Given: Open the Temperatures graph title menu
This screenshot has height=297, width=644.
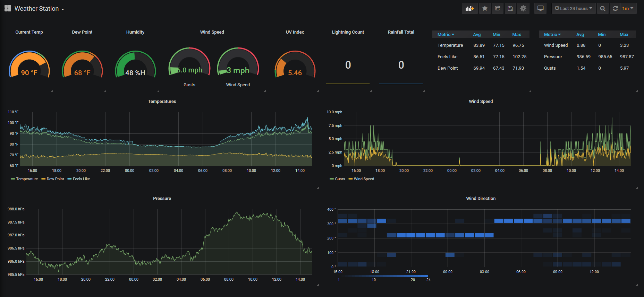Looking at the screenshot, I should coord(162,102).
